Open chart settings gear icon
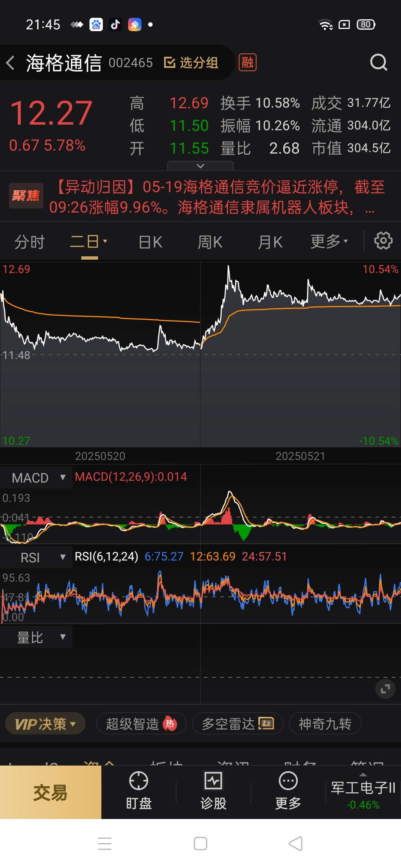The image size is (401, 868). pos(383,241)
